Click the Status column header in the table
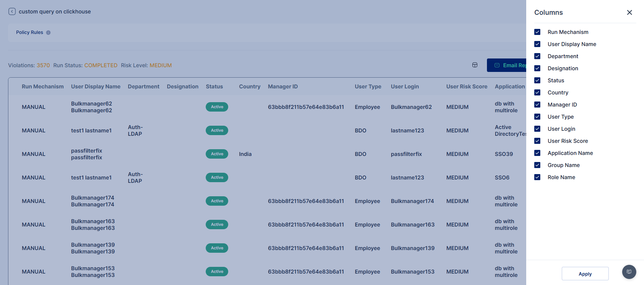Viewport: 644px width, 285px height. click(x=214, y=86)
